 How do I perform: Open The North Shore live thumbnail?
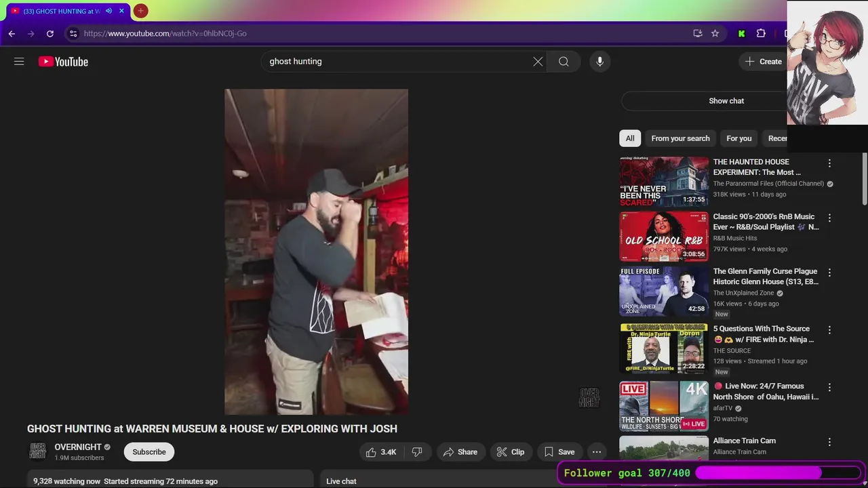pos(664,406)
